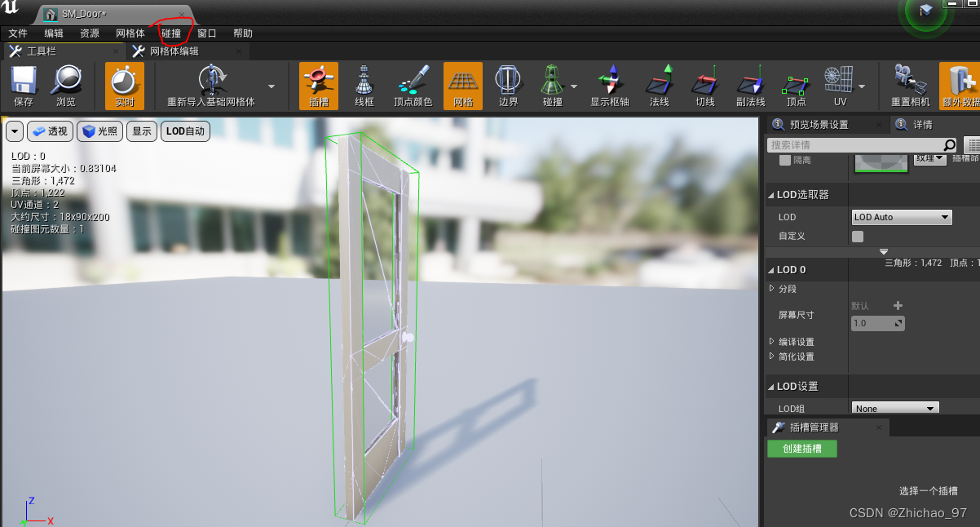The image size is (980, 527).
Task: Open the 帮助 (Help) menu
Action: (243, 33)
